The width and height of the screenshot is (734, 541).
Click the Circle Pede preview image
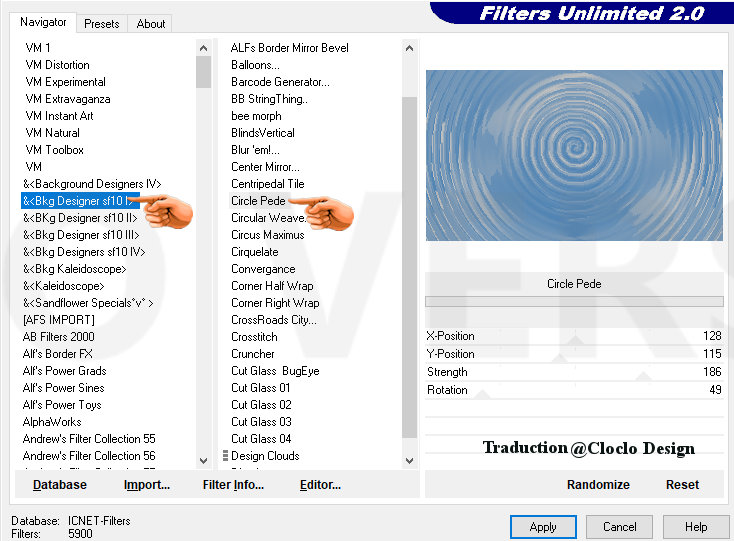(574, 155)
